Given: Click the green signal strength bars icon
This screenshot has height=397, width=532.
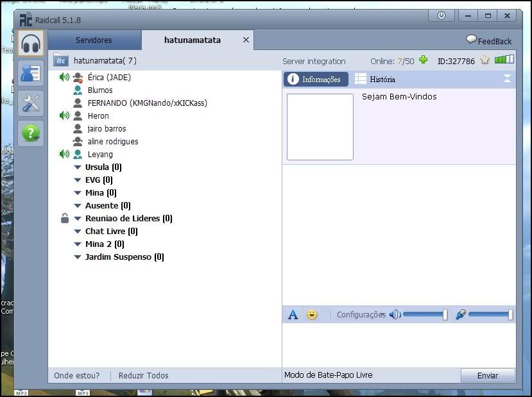Looking at the screenshot, I should (504, 60).
